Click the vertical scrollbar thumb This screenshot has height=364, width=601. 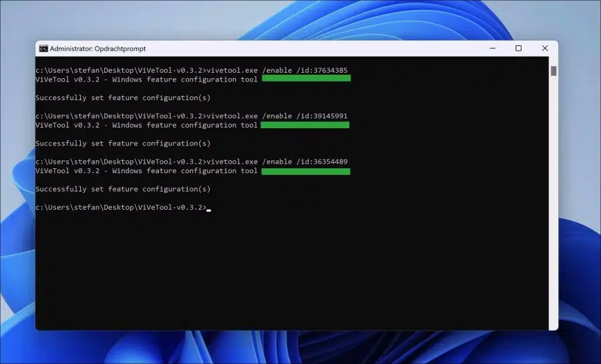[554, 71]
